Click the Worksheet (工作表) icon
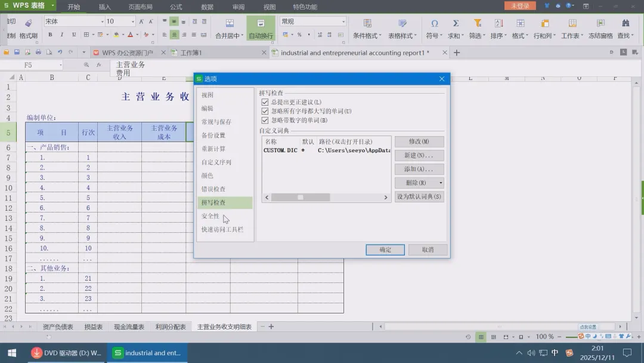Viewport: 644px width, 363px height. (572, 23)
